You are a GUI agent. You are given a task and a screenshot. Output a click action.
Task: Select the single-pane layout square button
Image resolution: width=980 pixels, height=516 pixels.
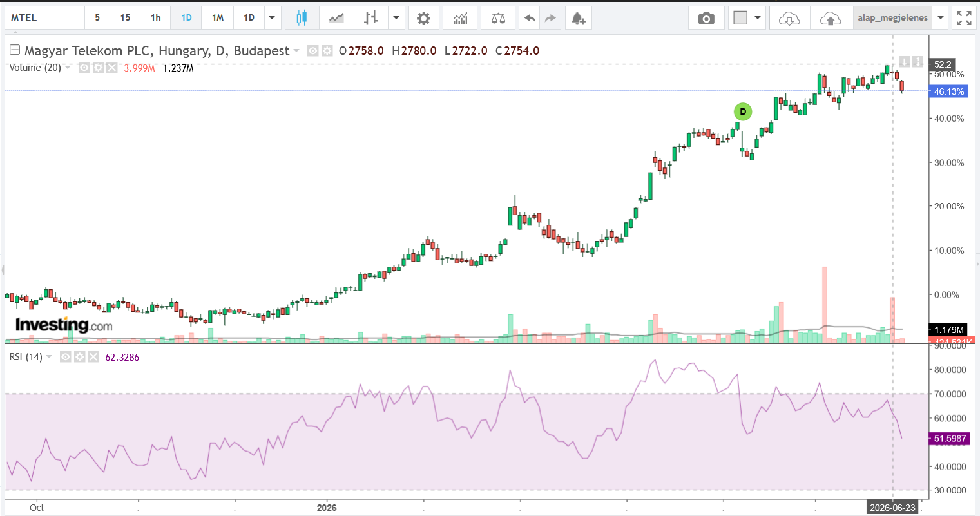click(740, 18)
